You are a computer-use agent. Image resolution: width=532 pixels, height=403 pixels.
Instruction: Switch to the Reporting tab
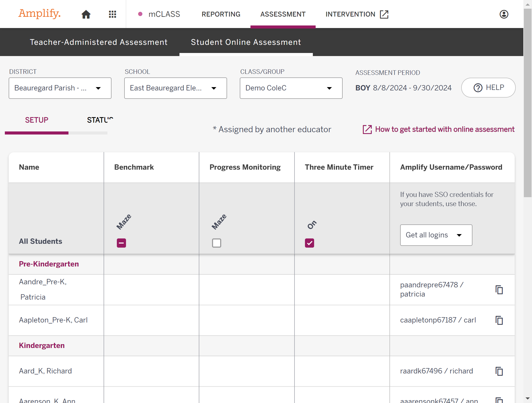(221, 14)
